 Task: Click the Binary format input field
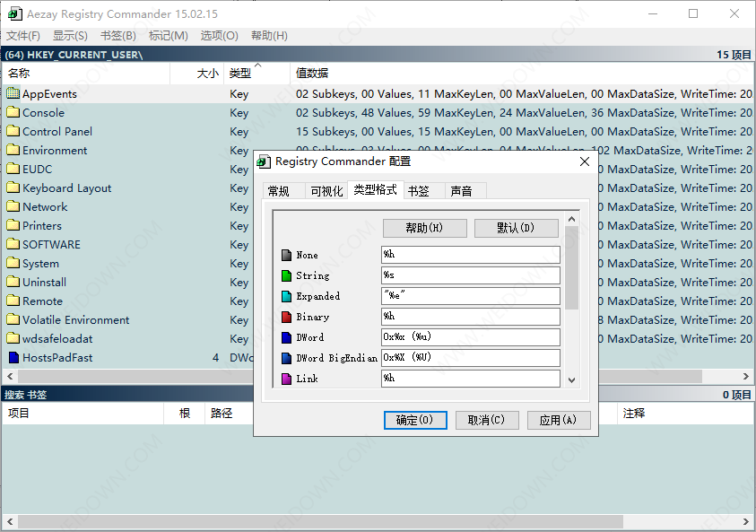471,317
